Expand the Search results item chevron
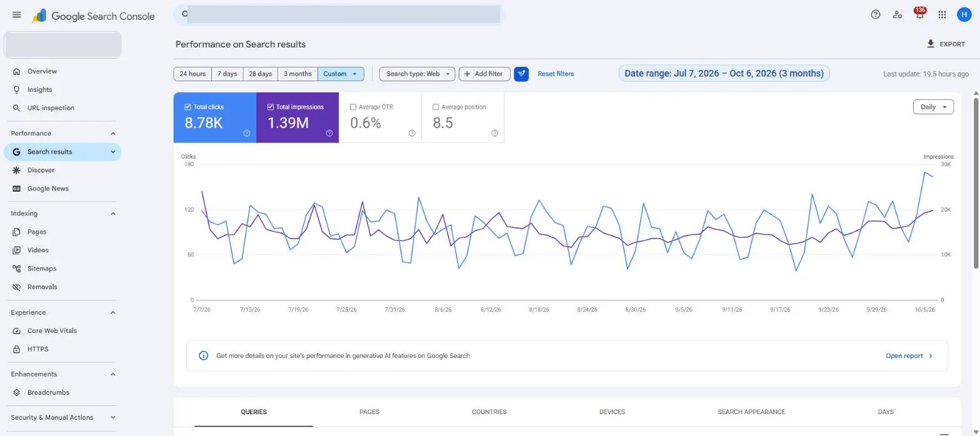This screenshot has height=436, width=980. 113,152
